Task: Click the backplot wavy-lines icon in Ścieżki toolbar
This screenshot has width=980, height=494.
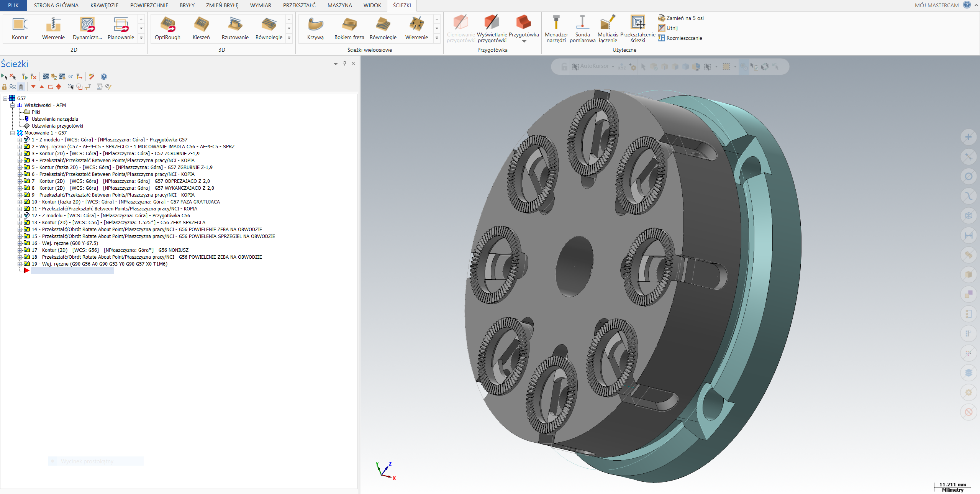Action: [46, 77]
